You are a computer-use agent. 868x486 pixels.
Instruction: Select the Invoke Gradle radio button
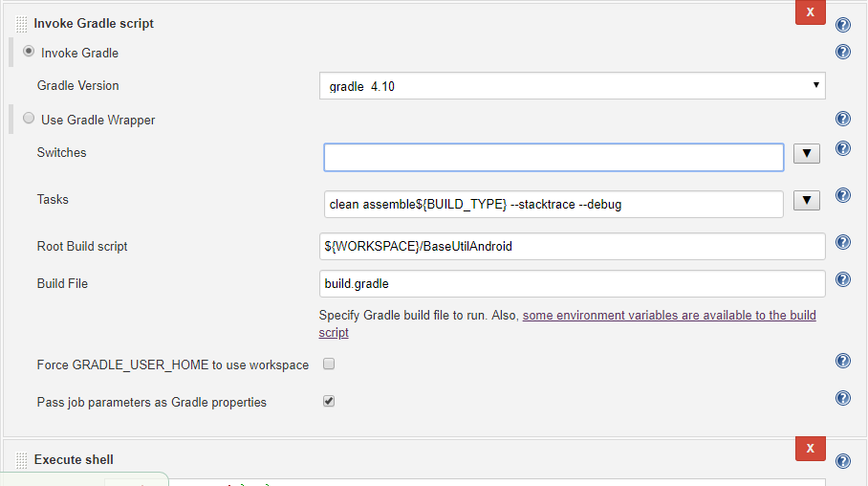click(x=29, y=52)
